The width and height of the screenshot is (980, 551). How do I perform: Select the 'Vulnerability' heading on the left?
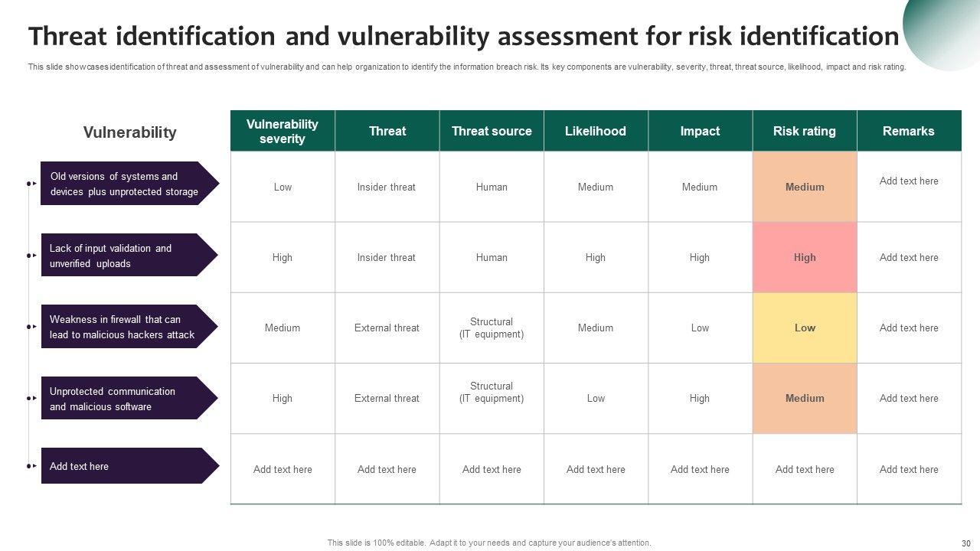coord(129,132)
